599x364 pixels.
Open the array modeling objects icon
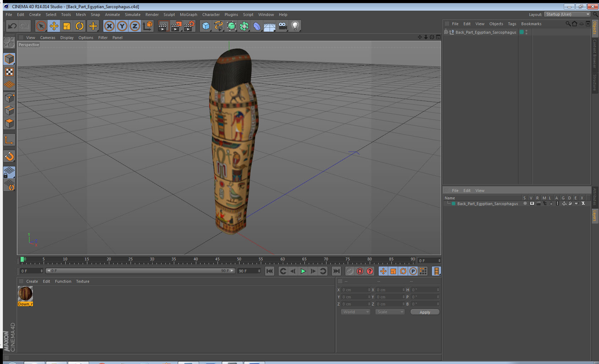pyautogui.click(x=244, y=26)
